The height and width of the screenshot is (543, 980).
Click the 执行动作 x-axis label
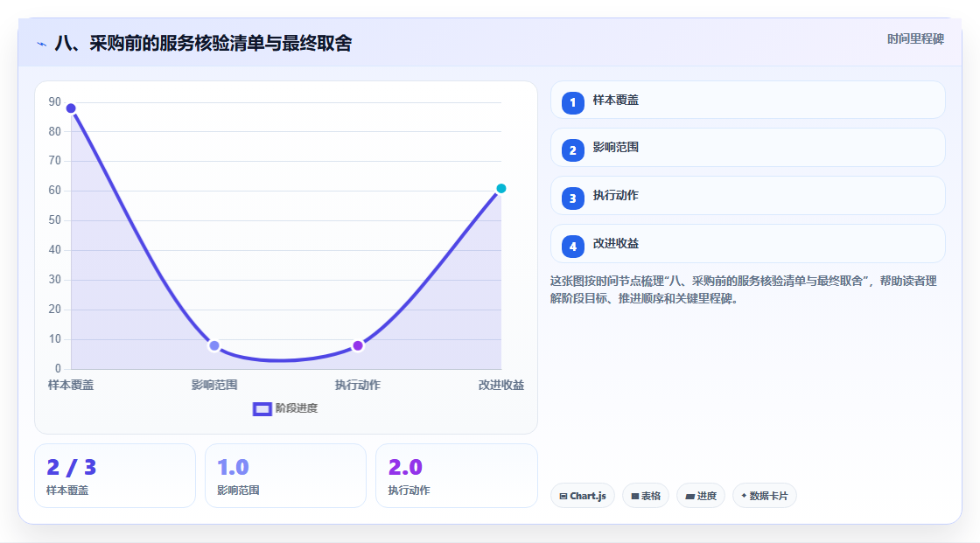pos(358,385)
